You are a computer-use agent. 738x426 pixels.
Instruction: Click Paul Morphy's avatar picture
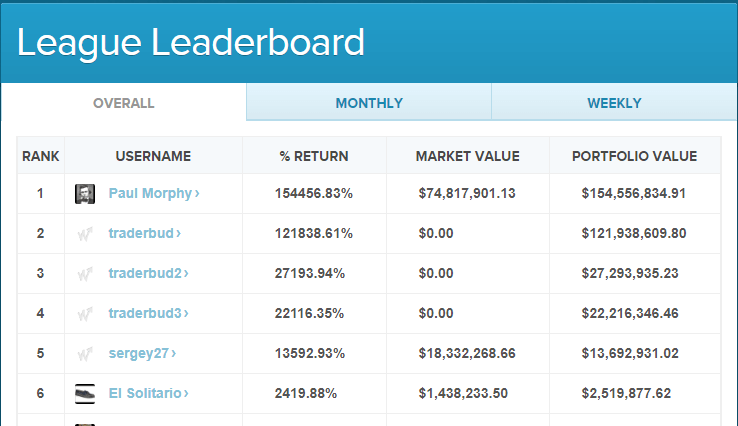[x=85, y=194]
